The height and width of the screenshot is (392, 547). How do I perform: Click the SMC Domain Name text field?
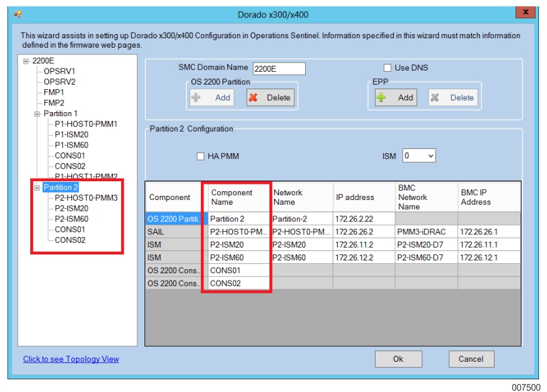point(278,68)
